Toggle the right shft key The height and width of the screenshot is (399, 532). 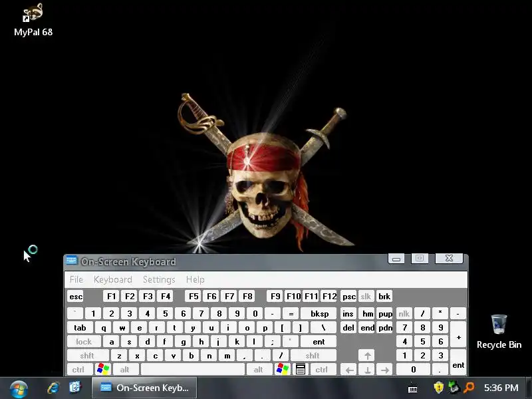[x=313, y=355]
